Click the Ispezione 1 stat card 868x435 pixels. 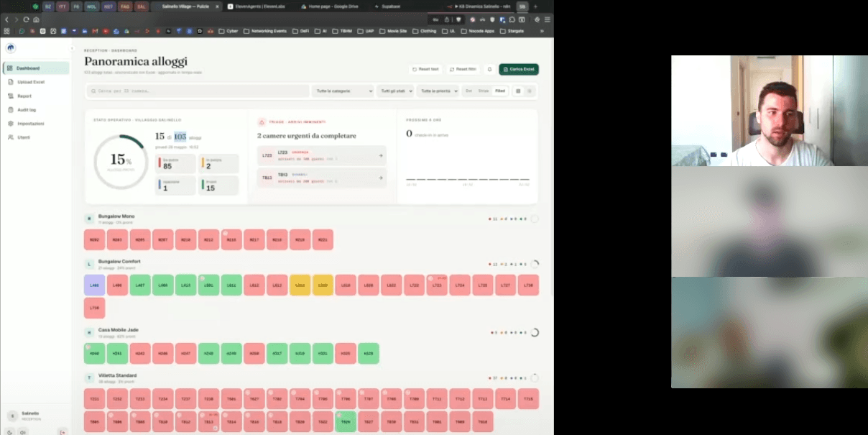click(x=175, y=186)
